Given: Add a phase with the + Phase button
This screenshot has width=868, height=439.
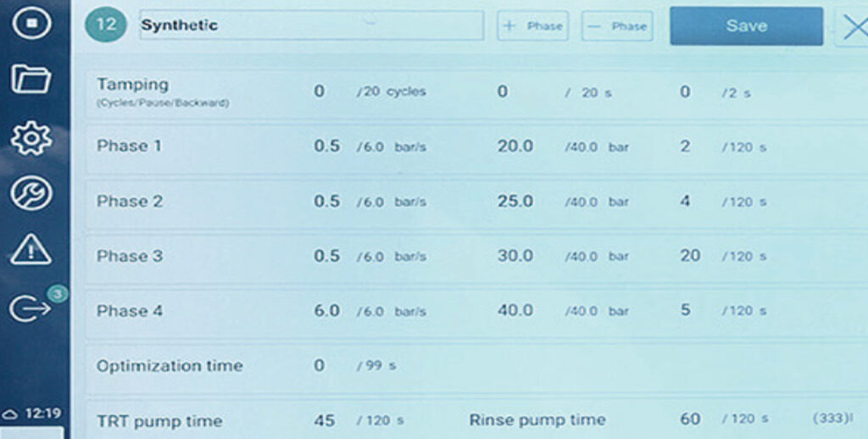Looking at the screenshot, I should point(533,25).
